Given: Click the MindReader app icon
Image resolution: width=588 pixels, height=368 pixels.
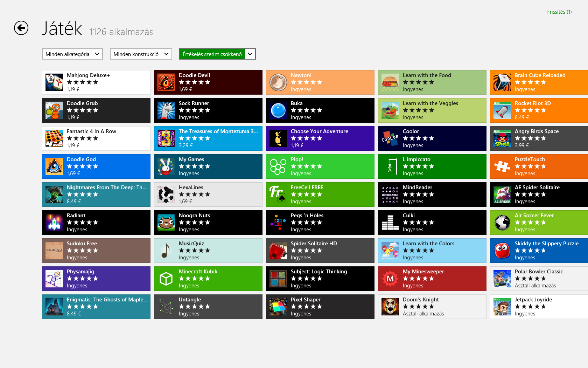Looking at the screenshot, I should pos(390,195).
